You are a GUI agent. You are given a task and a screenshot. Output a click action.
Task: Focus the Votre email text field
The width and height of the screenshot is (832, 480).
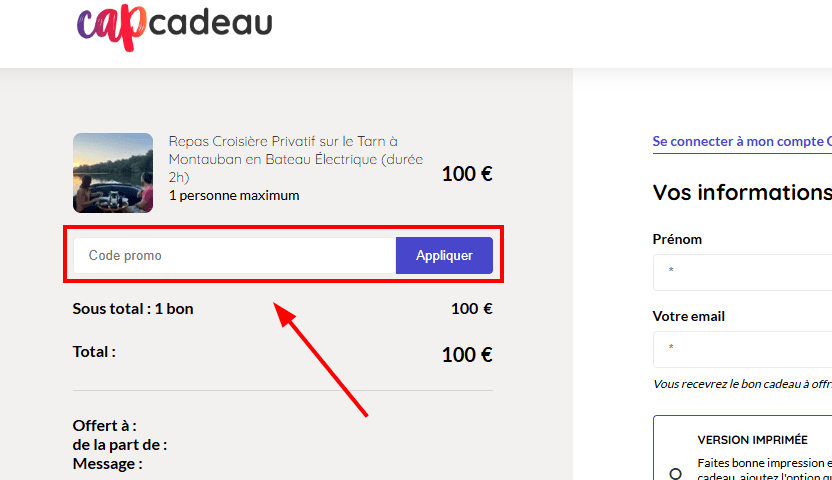[745, 348]
